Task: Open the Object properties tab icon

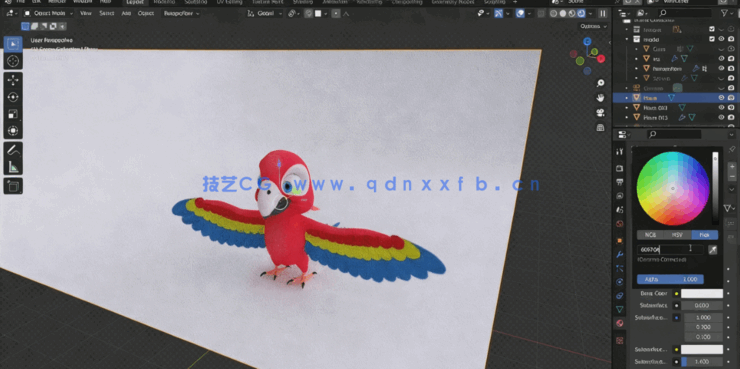Action: point(620,240)
